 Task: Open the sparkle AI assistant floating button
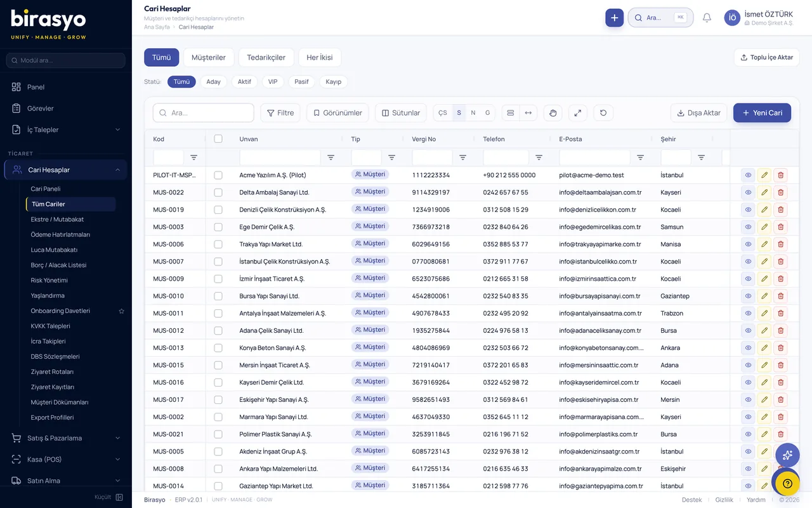pos(787,455)
